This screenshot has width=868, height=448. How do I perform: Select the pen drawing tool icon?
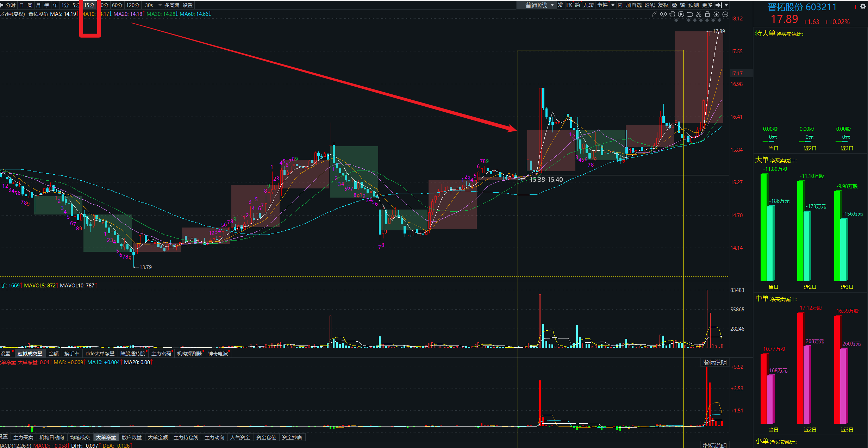click(654, 14)
